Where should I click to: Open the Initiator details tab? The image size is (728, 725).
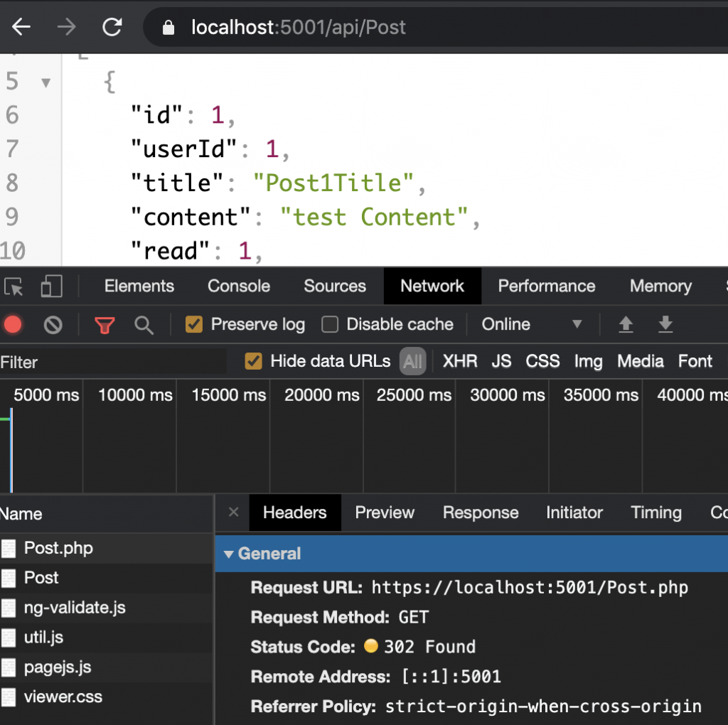point(574,512)
